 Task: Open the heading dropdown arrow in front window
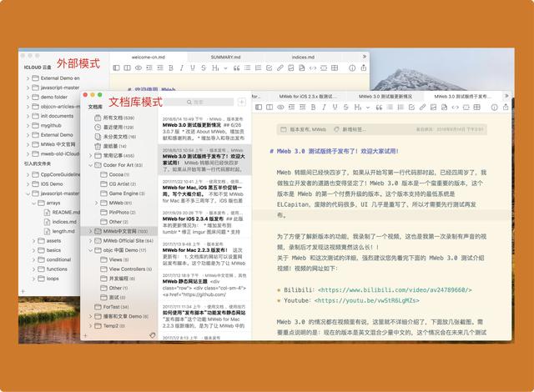[368, 108]
